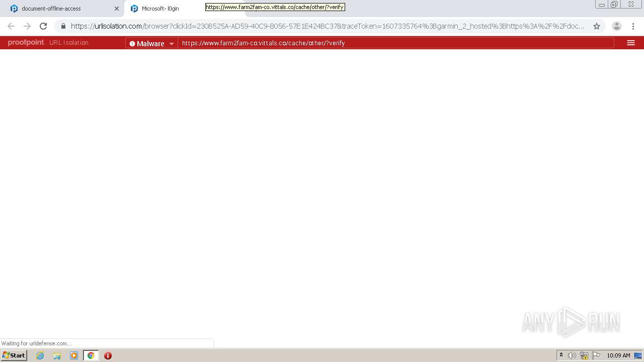Select the Chrome taskbar button
The image size is (644, 362).
[91, 355]
